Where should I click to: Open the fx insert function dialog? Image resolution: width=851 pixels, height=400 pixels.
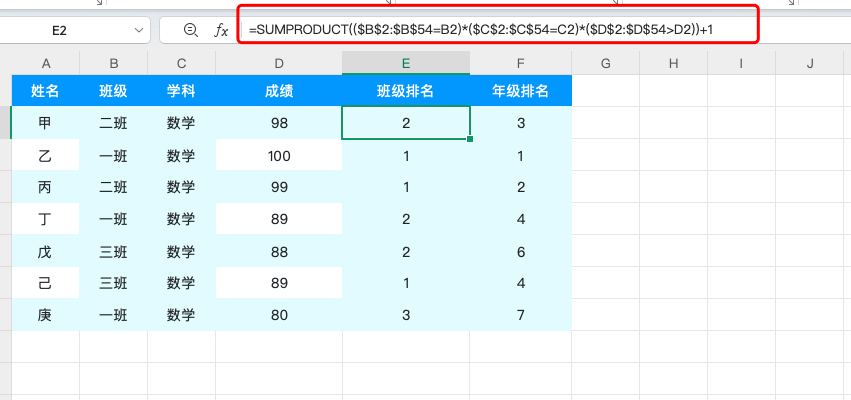coord(221,30)
